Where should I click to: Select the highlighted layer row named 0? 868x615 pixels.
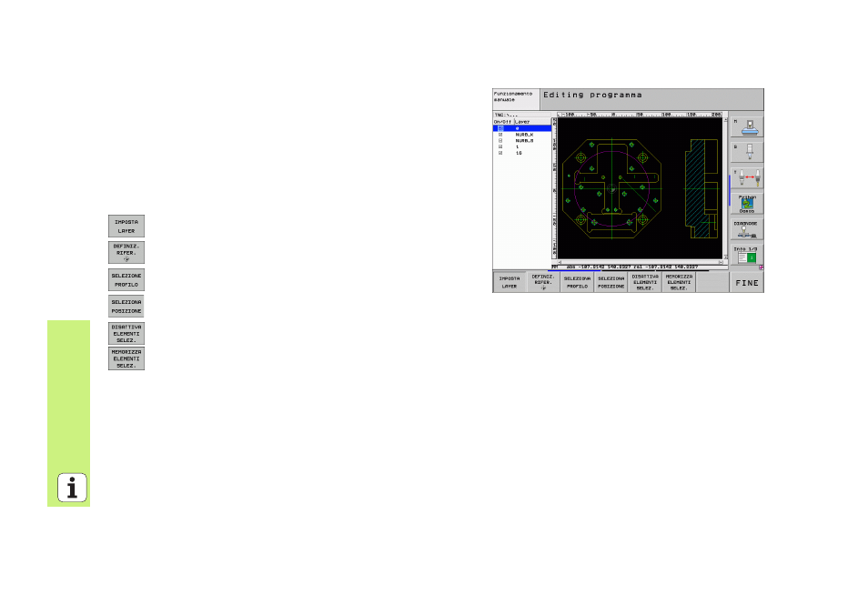pyautogui.click(x=522, y=128)
